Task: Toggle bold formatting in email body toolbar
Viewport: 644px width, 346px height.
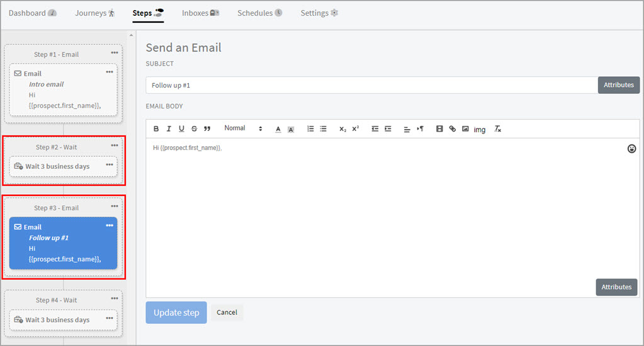Action: [156, 129]
